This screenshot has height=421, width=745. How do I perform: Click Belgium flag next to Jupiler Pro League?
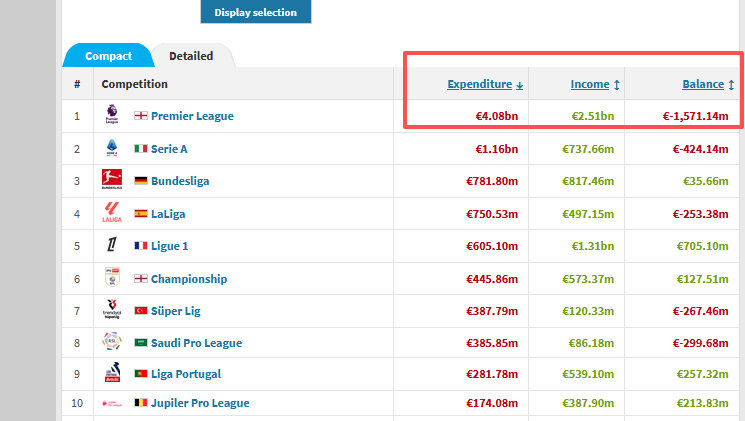click(141, 402)
